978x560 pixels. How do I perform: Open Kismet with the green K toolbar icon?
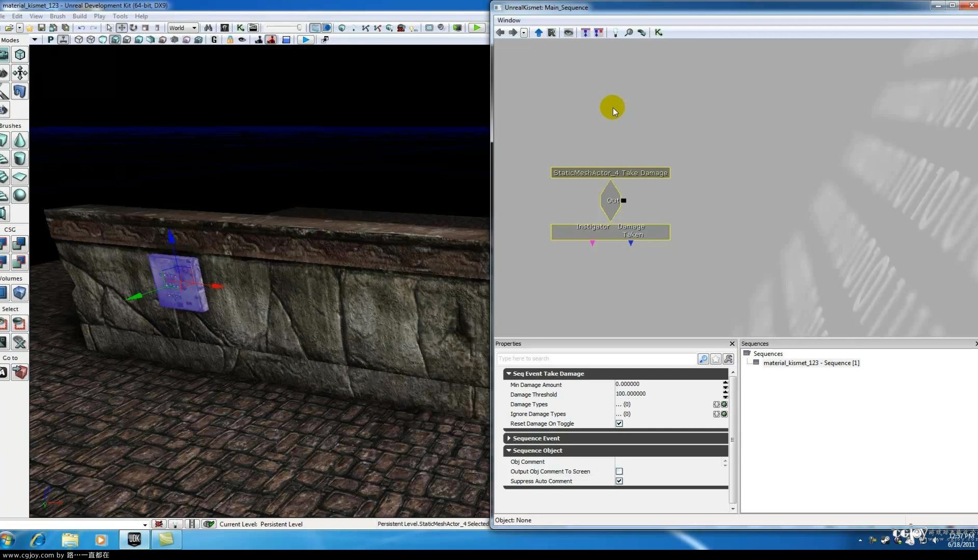click(240, 28)
